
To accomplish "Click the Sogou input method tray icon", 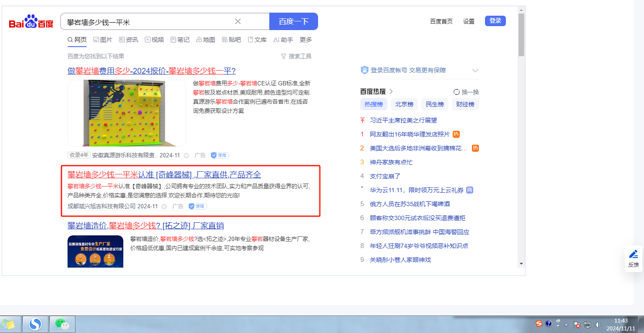I will tap(539, 323).
